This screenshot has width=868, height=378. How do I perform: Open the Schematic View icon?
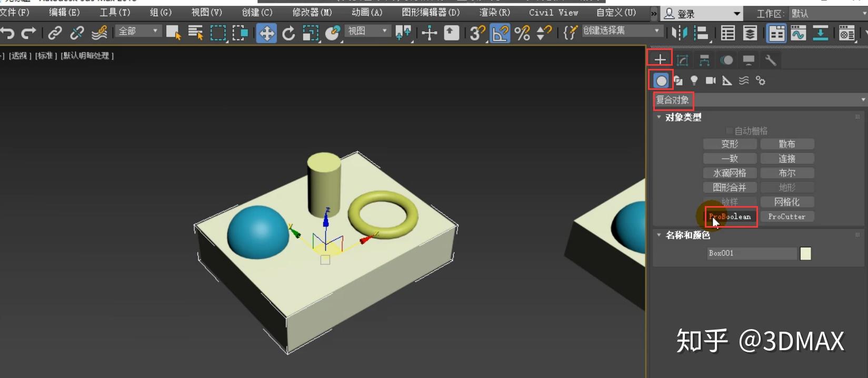820,33
